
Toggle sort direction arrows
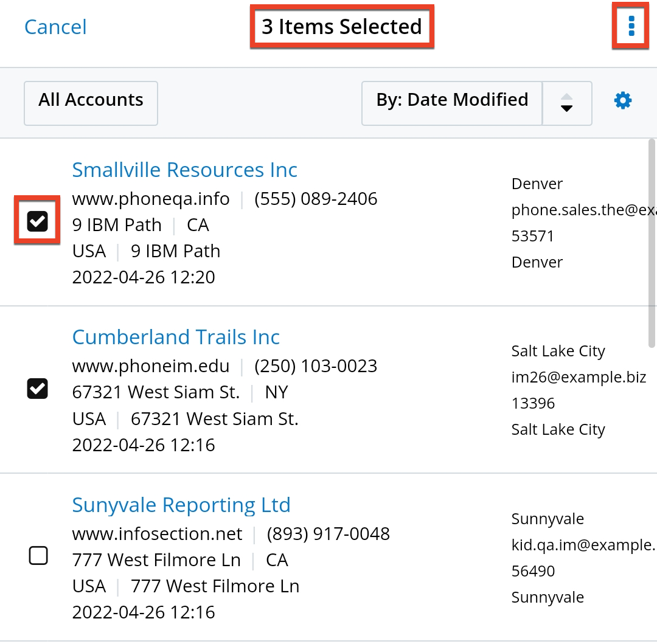click(x=566, y=103)
